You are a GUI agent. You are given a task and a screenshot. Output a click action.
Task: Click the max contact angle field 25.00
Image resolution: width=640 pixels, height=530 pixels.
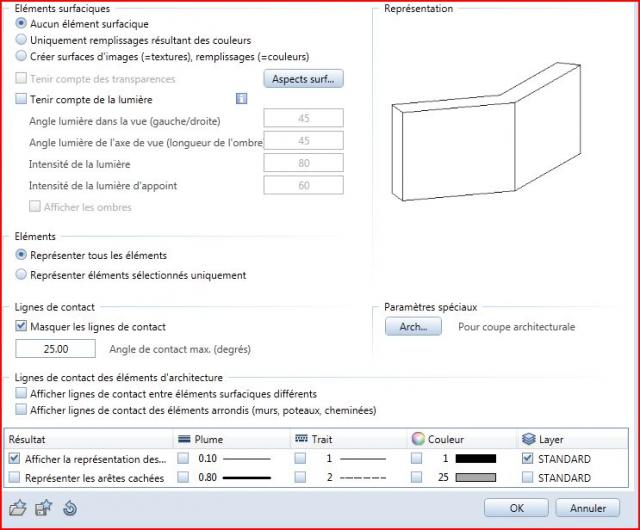click(56, 349)
